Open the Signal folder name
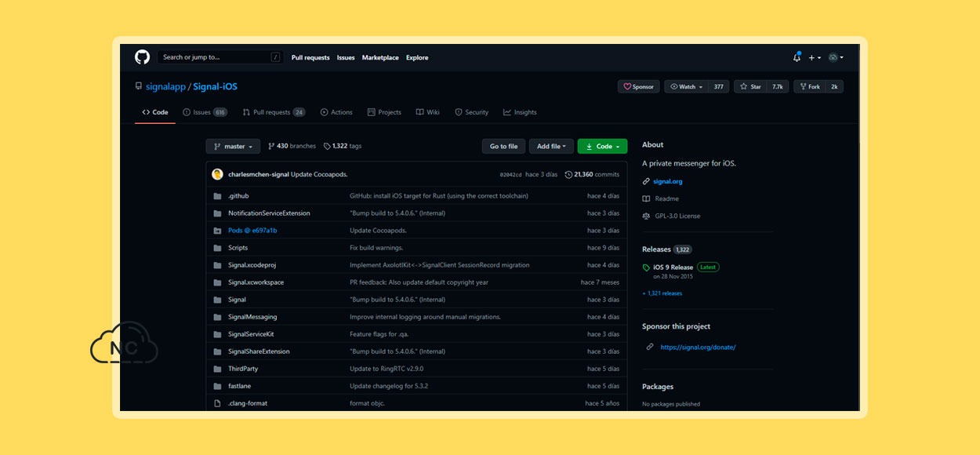Image resolution: width=980 pixels, height=455 pixels. 237,300
